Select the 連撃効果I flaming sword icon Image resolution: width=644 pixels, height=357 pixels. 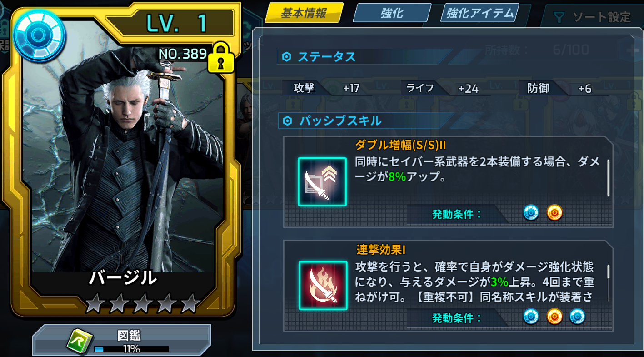[323, 286]
